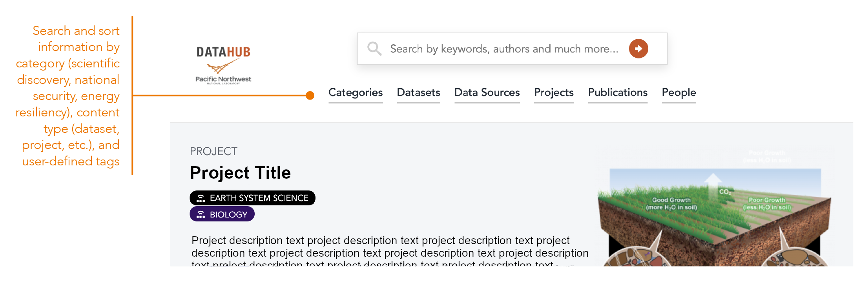Click the orange annotation dot marker
The width and height of the screenshot is (868, 281).
pos(310,96)
